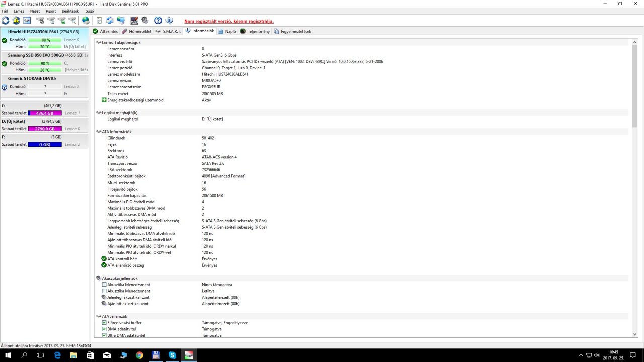Click the Jelenlegi akusztikai szint speaker icon
644x362 pixels.
click(x=104, y=297)
